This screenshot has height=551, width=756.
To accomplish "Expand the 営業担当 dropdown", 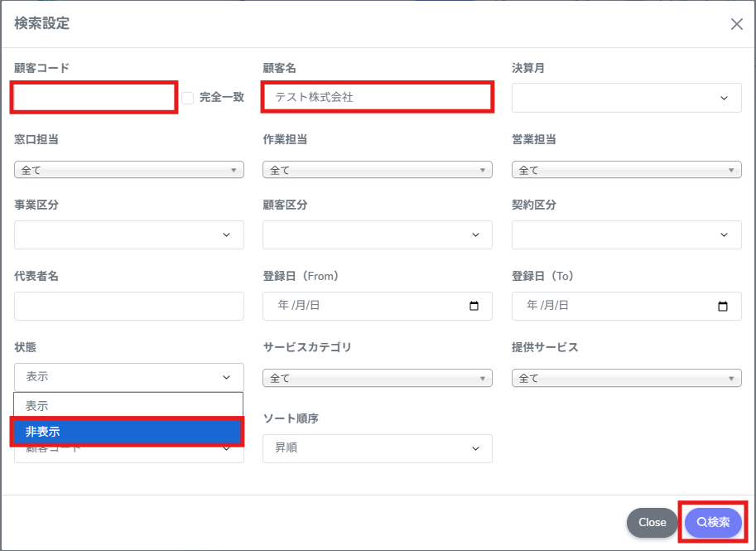I will click(x=626, y=170).
